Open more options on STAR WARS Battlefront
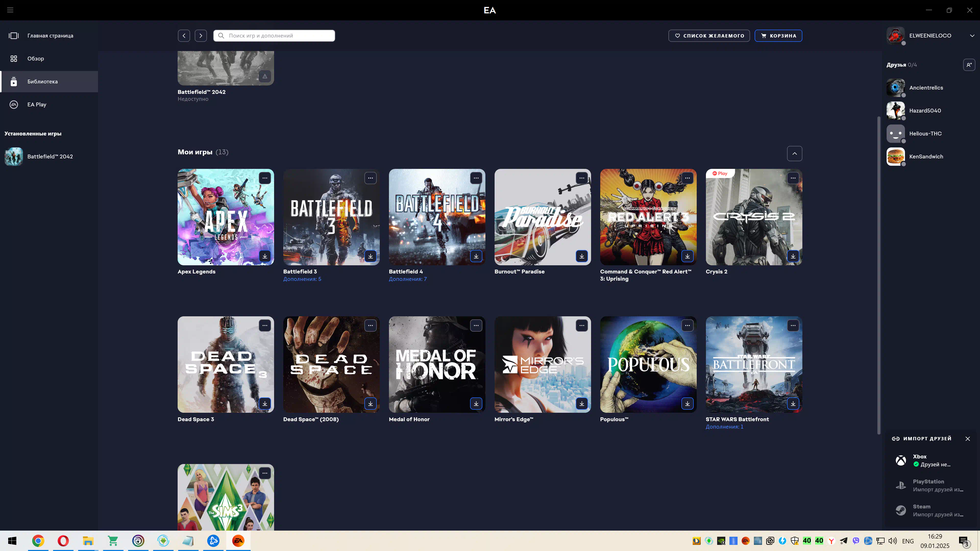 [793, 325]
